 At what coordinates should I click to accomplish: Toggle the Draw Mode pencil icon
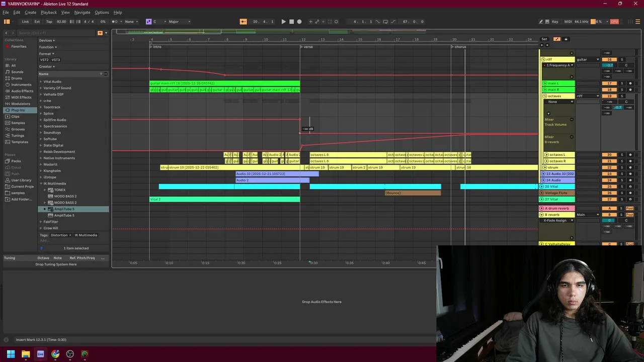coord(541,22)
